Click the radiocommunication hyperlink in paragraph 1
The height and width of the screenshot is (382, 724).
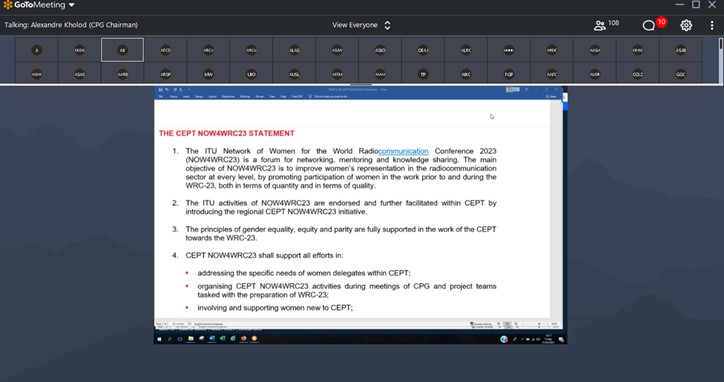coord(403,151)
